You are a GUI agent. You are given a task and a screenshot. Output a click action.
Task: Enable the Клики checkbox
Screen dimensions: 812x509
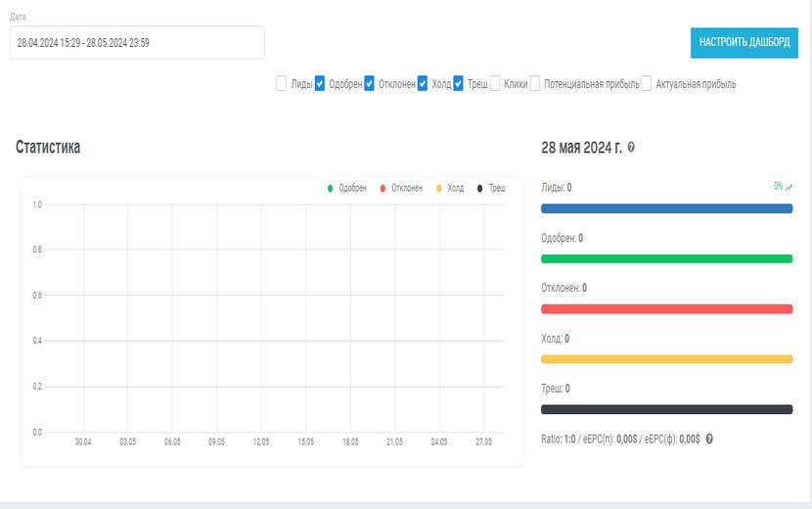[x=495, y=84]
